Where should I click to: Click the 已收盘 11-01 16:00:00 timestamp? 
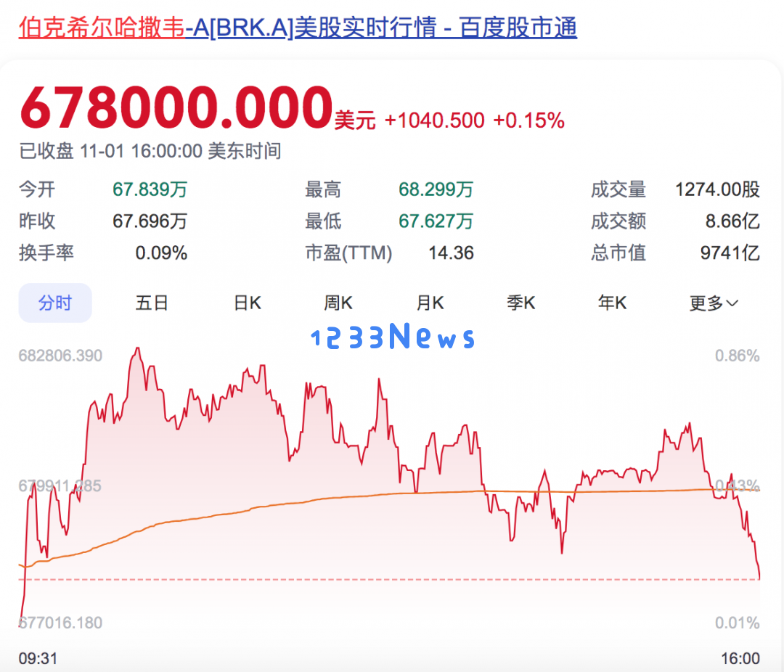(x=150, y=151)
